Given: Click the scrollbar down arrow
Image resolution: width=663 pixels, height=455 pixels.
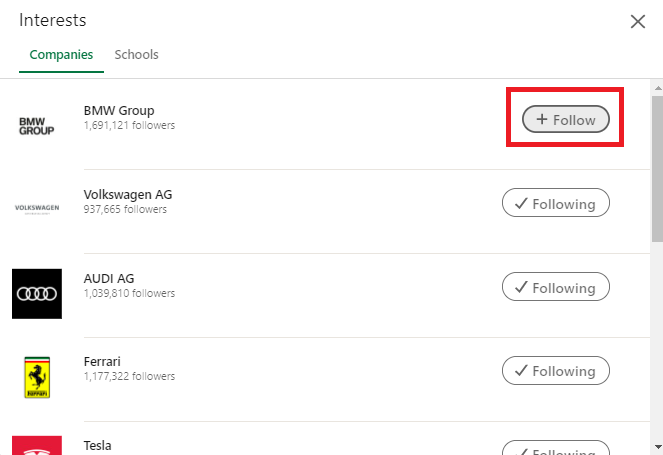Looking at the screenshot, I should [658, 447].
